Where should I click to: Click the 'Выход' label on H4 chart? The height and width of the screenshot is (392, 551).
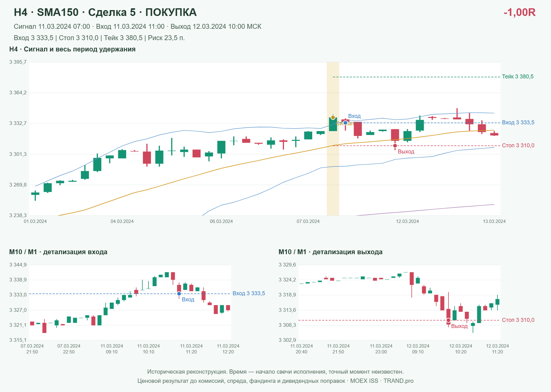[406, 152]
